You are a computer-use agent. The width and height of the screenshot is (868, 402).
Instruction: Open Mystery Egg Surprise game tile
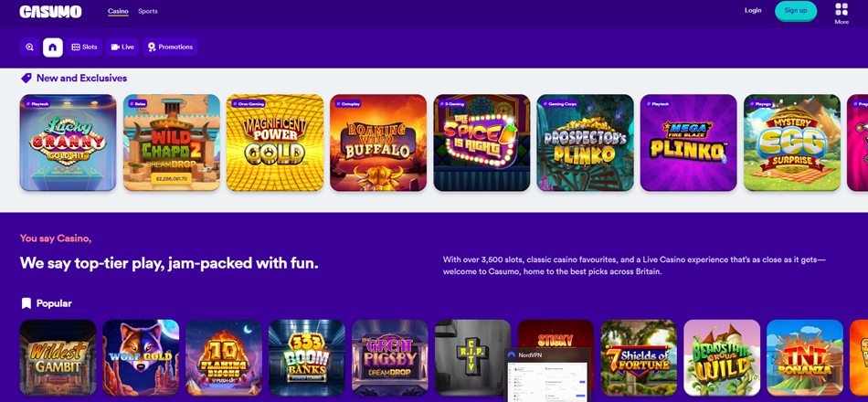tap(792, 143)
